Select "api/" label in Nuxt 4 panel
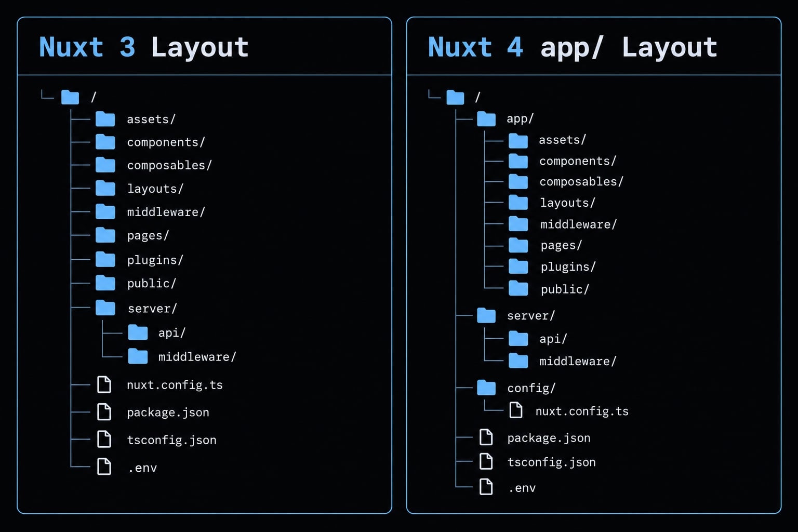 point(553,339)
